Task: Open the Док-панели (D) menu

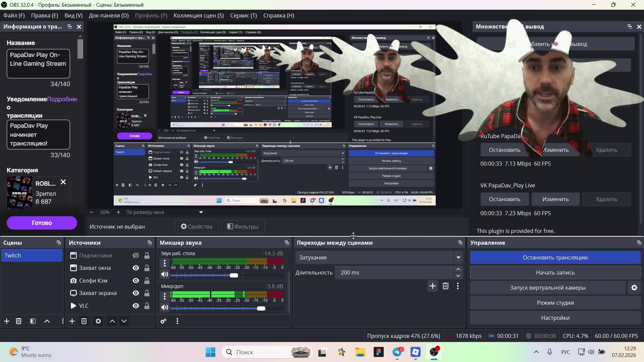Action: (x=108, y=15)
